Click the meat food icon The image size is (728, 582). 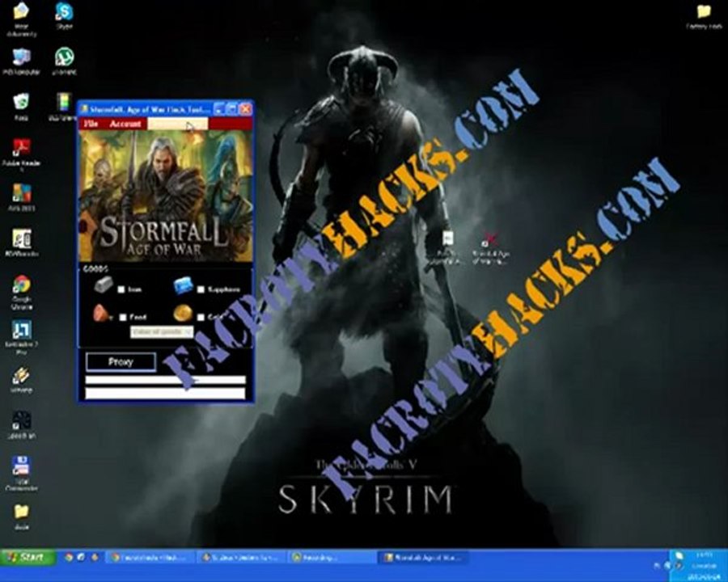[102, 314]
